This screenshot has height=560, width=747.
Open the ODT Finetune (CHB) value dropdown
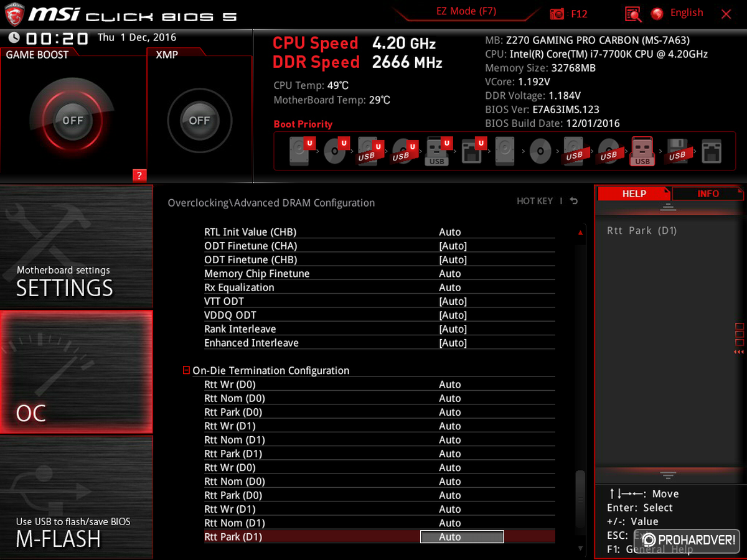click(453, 259)
